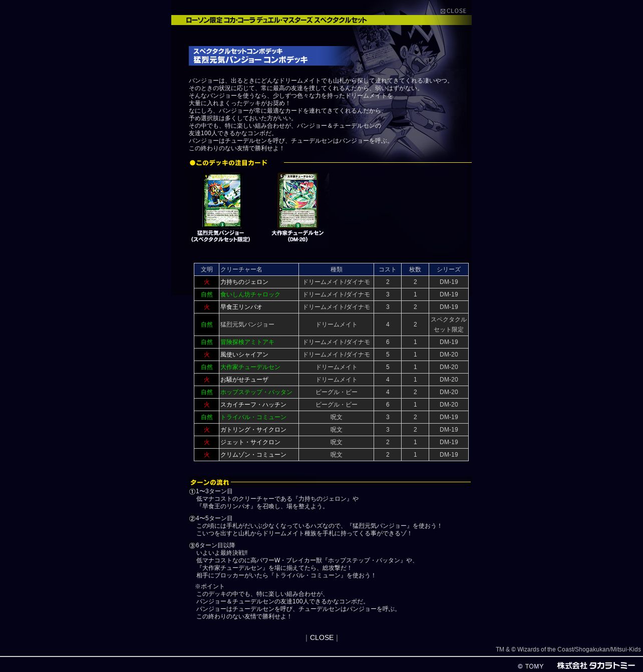
Task: Click the スペクタクルセット限定 series cell
Action: pos(449,324)
